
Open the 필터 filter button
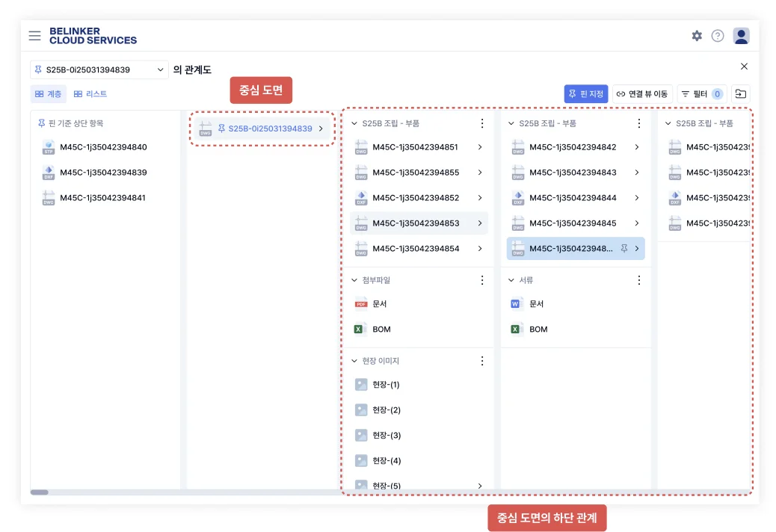[701, 94]
